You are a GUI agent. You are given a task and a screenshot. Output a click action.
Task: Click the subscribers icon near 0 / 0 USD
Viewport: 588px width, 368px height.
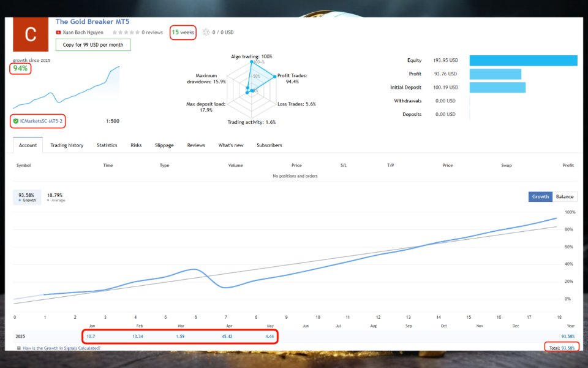pos(206,33)
